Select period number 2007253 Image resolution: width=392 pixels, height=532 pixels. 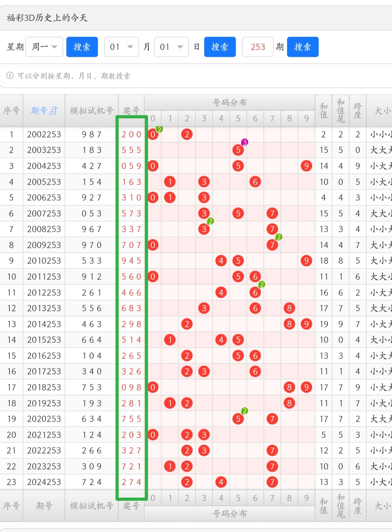(x=44, y=213)
